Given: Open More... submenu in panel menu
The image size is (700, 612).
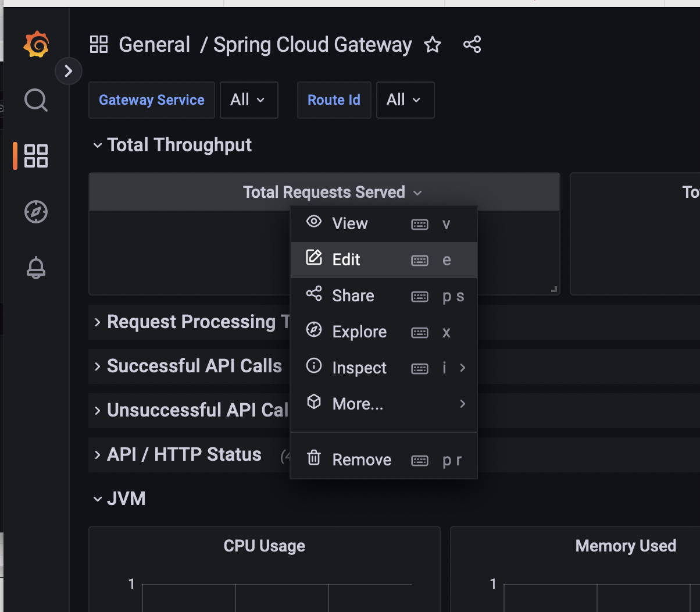Looking at the screenshot, I should 384,404.
